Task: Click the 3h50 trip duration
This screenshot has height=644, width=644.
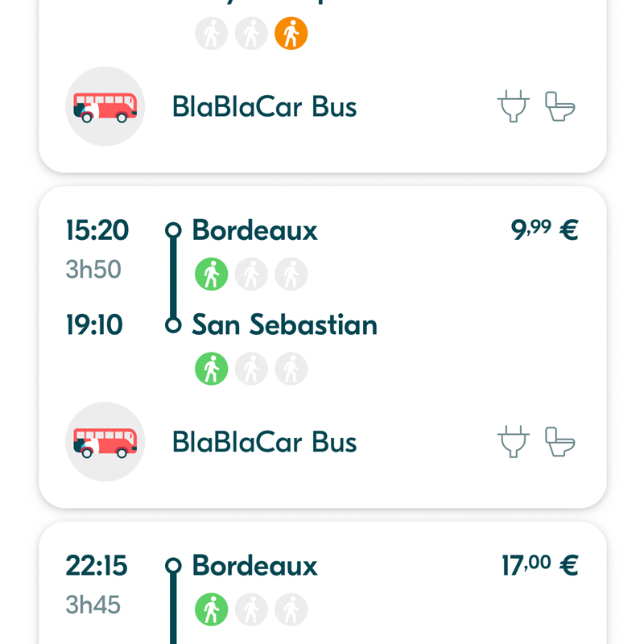Action: [93, 270]
